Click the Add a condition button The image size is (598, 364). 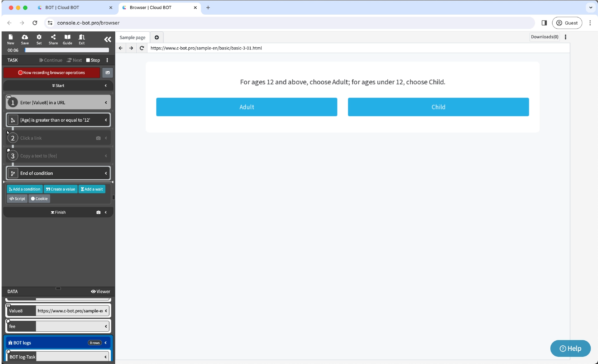25,189
